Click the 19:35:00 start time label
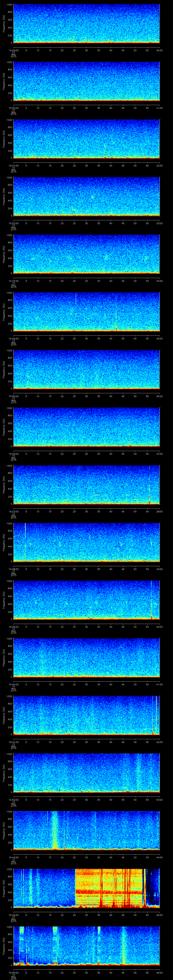Screen dimensions: 173x980 pos(13,396)
